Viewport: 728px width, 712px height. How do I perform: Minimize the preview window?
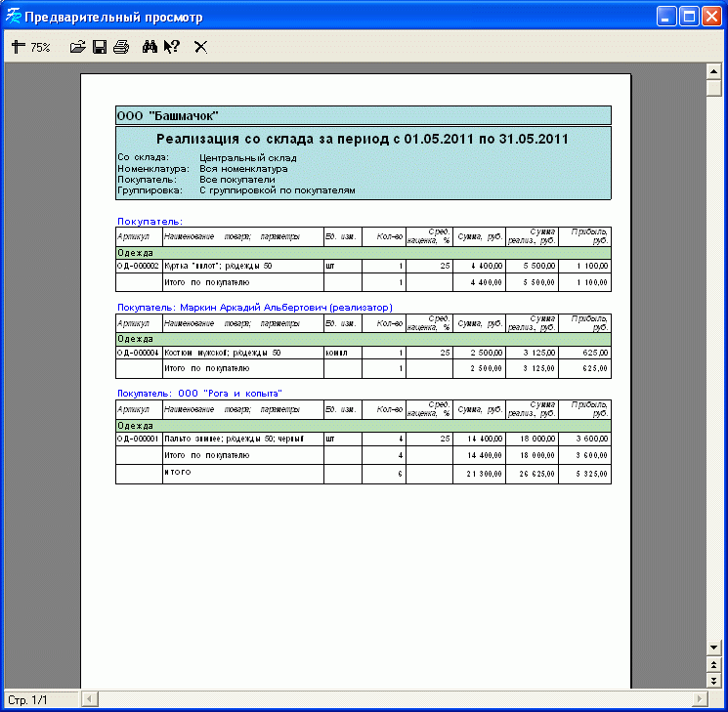click(x=666, y=17)
